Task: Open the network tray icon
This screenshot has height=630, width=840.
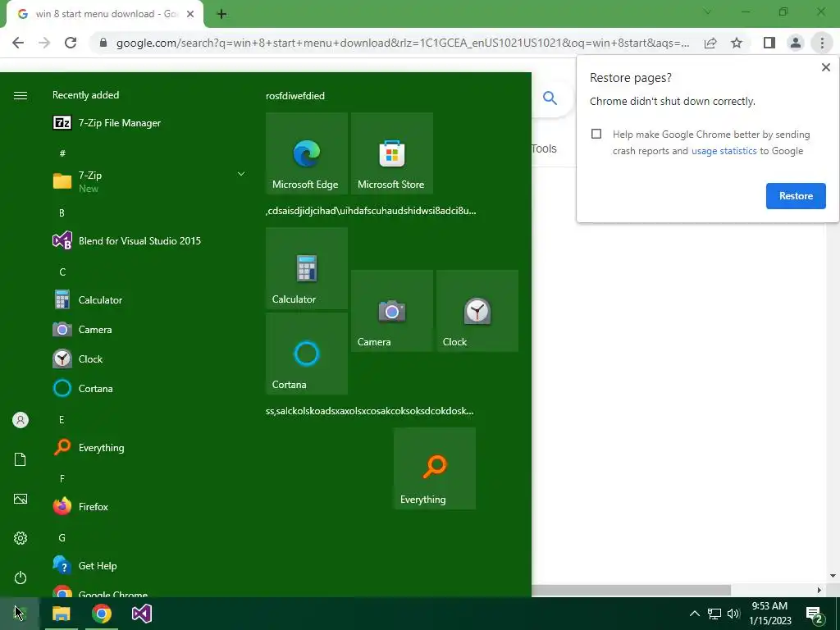Action: tap(714, 614)
